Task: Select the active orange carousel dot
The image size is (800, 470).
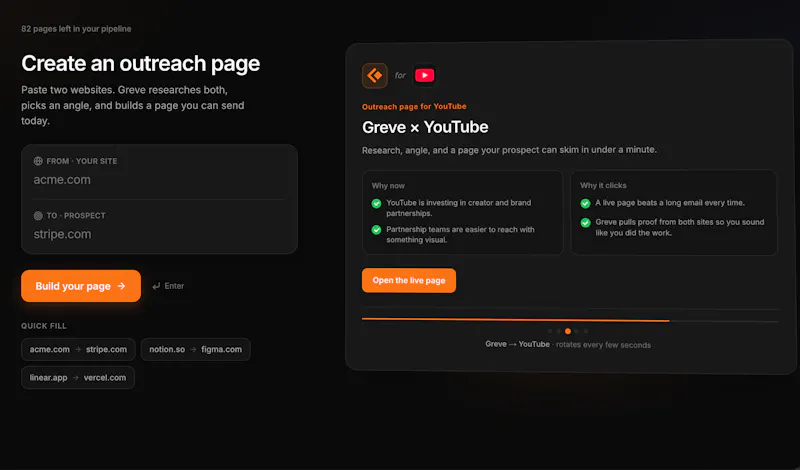Action: (568, 331)
